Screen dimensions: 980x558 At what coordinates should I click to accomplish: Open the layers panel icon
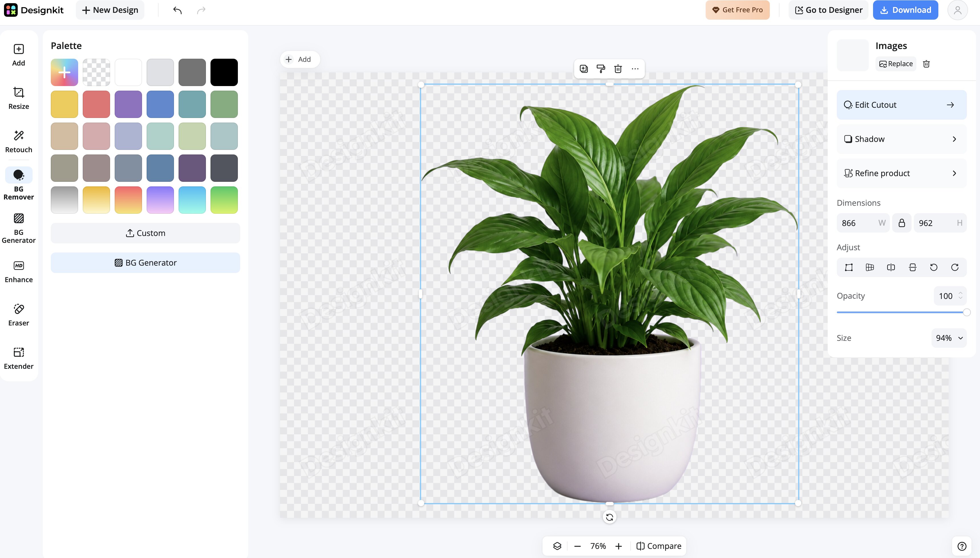coord(557,546)
